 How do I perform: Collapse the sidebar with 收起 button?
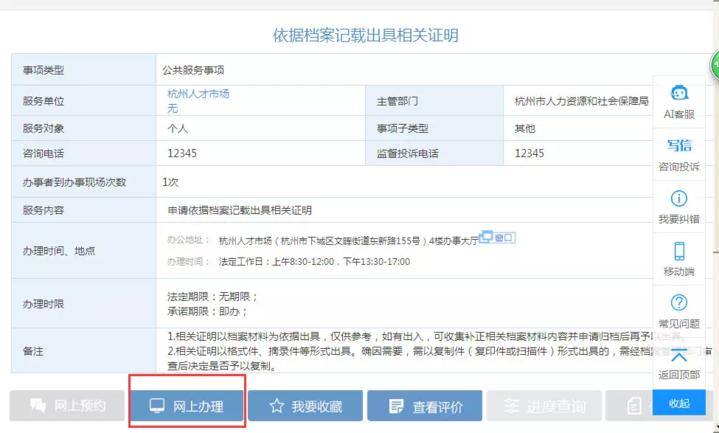pos(679,403)
